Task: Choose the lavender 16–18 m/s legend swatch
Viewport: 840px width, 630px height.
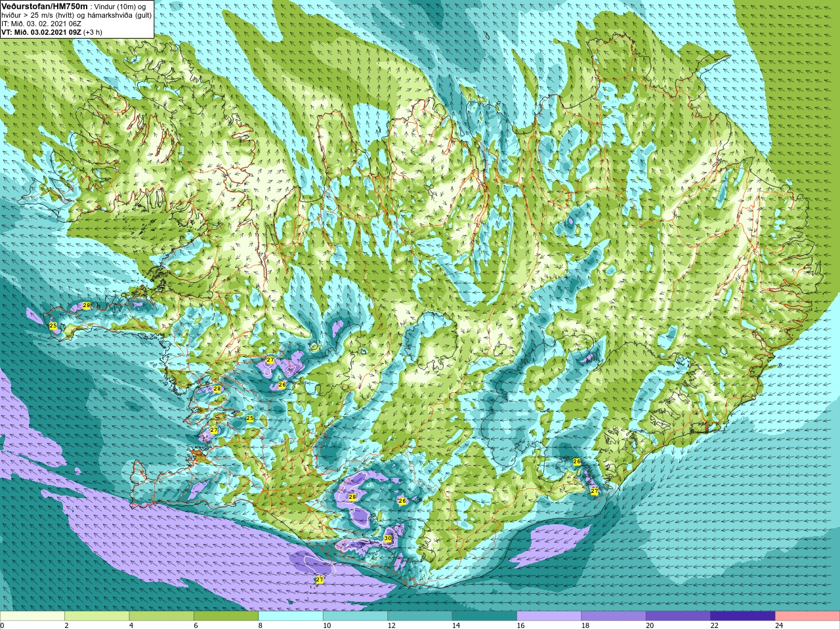Action: [x=549, y=616]
